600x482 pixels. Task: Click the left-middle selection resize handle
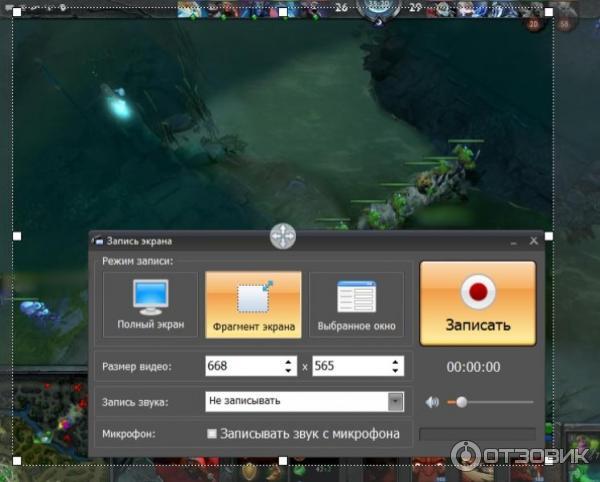coord(15,236)
